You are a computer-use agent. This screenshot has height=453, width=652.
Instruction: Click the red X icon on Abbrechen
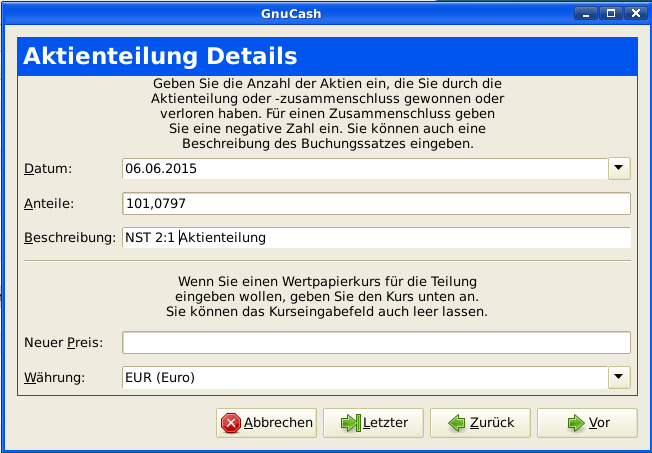click(x=231, y=423)
